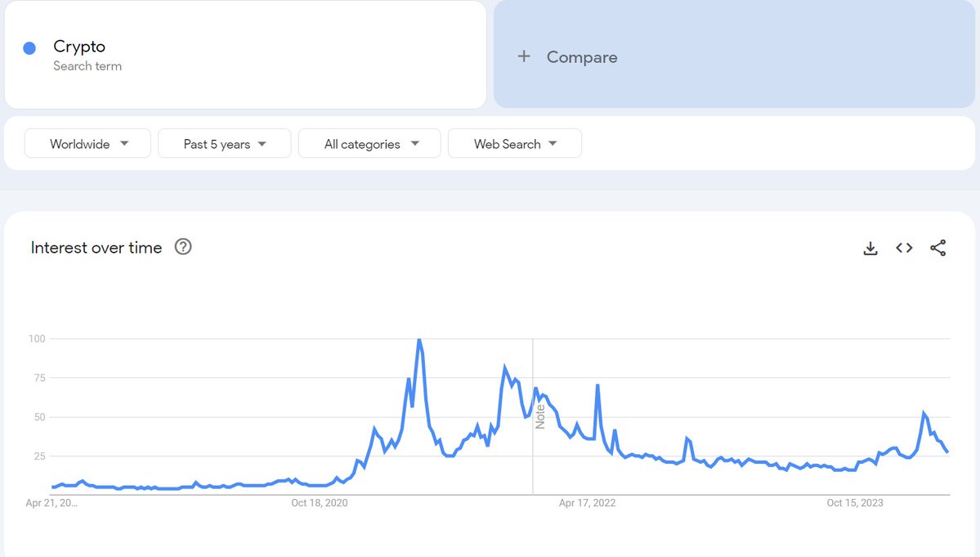Open the Worldwide region dropdown
The width and height of the screenshot is (980, 557).
pyautogui.click(x=88, y=144)
